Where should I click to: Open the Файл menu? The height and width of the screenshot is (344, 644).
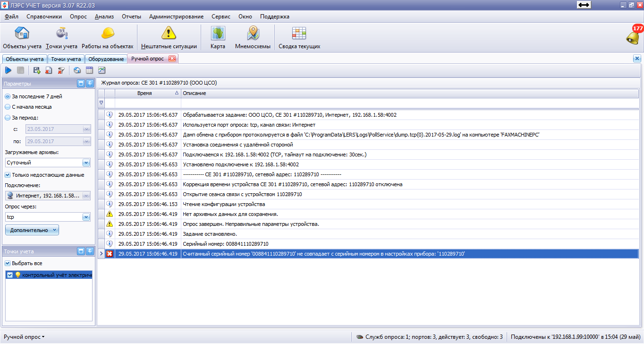click(x=12, y=17)
